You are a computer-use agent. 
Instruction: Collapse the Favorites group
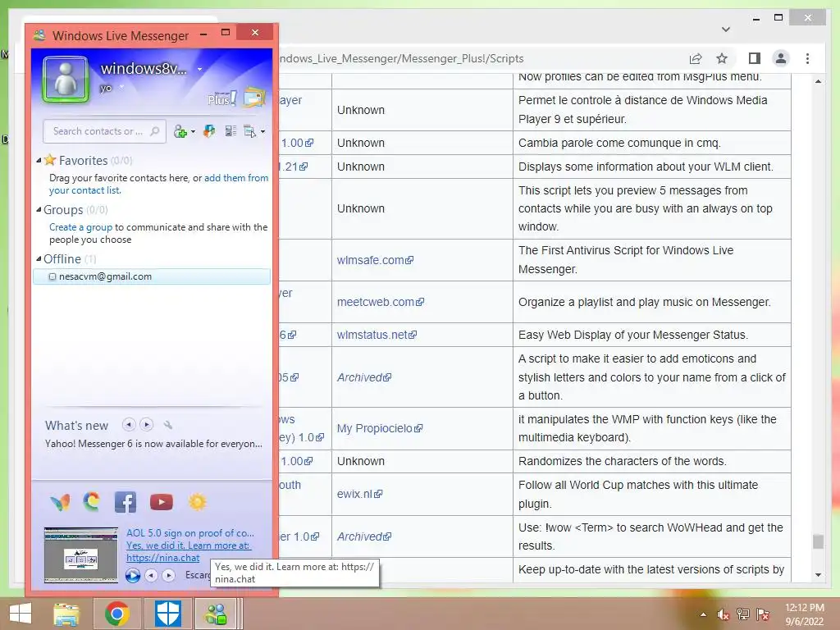39,160
